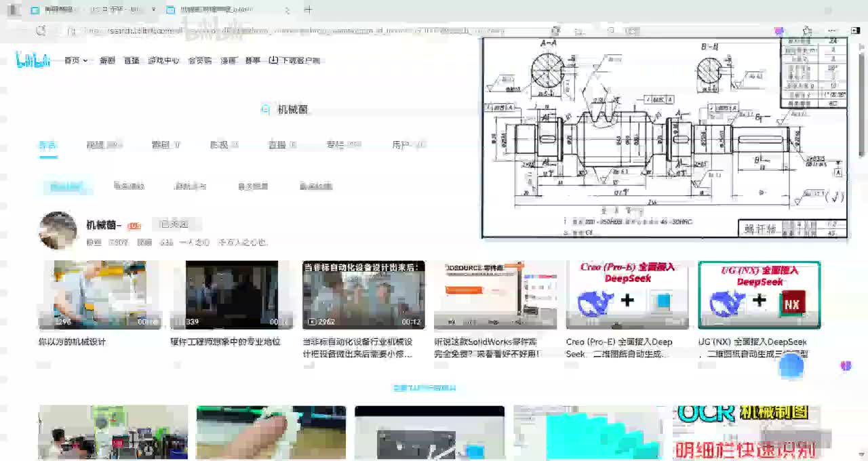Open 会员购 in the top navigation
The image size is (868, 461).
(199, 60)
